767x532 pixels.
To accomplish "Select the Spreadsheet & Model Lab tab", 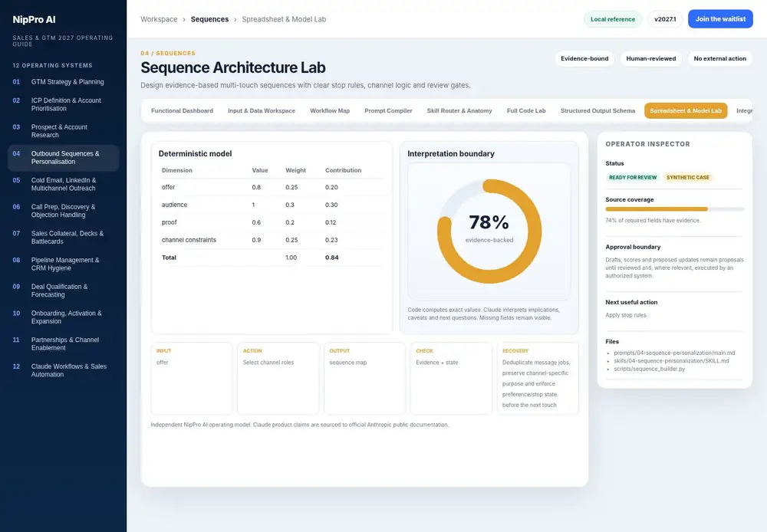I will [685, 111].
